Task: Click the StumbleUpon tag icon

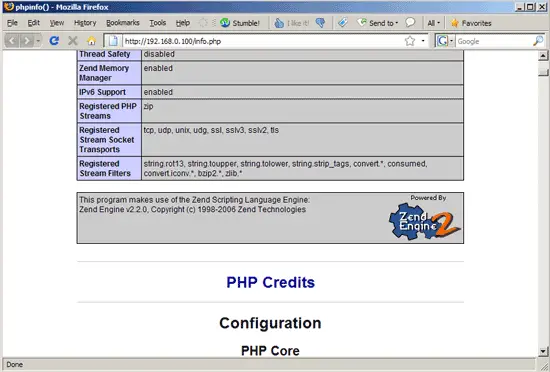Action: click(x=343, y=23)
